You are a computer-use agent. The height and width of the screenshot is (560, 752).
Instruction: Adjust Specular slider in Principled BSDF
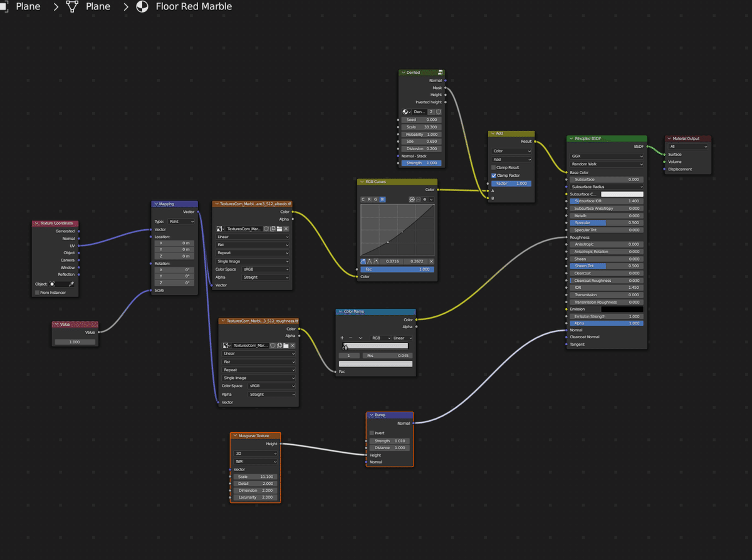pos(607,222)
